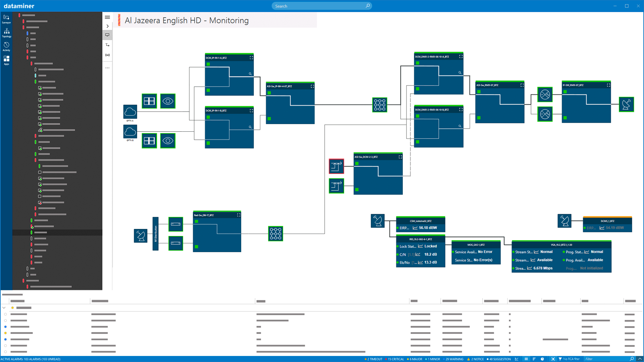The image size is (644, 362).
Task: Open the Topology sidebar module
Action: pos(6,33)
